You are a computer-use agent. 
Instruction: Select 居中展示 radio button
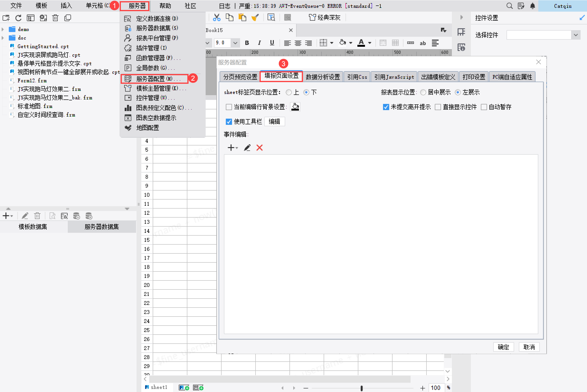[423, 93]
